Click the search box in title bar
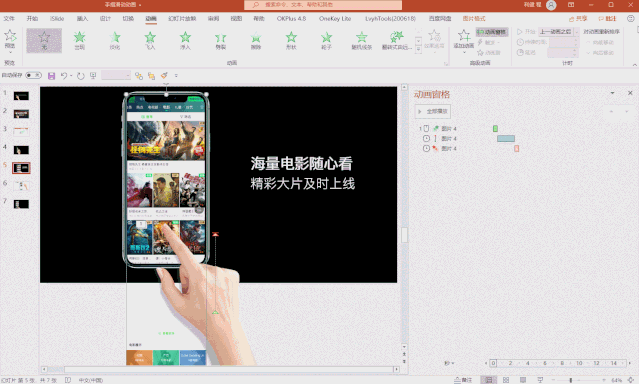 [323, 5]
